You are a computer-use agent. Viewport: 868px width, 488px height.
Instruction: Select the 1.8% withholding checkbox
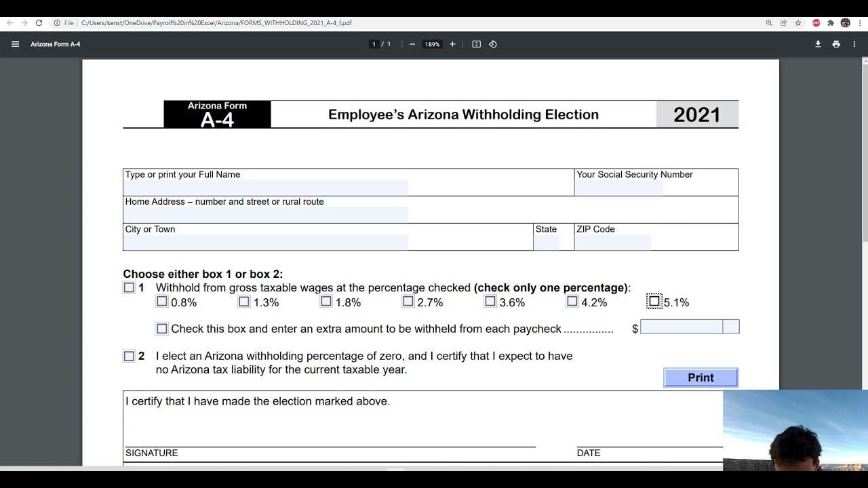325,302
